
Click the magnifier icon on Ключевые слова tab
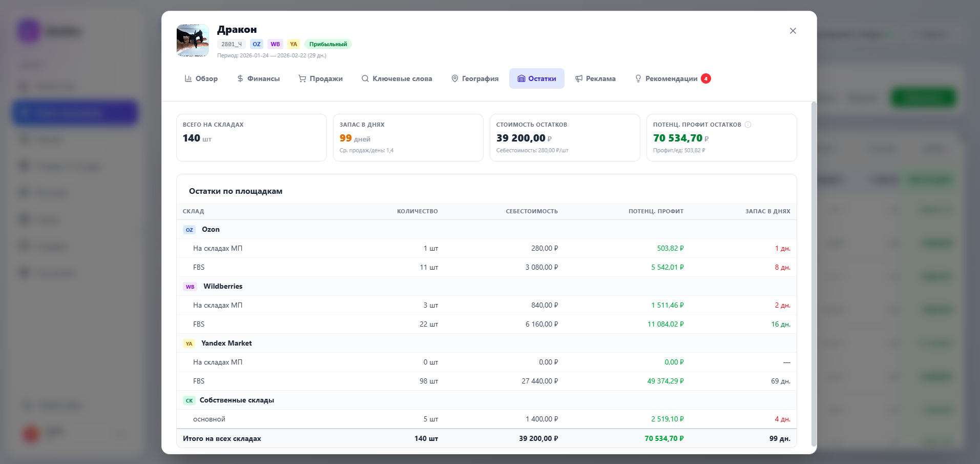pos(365,78)
